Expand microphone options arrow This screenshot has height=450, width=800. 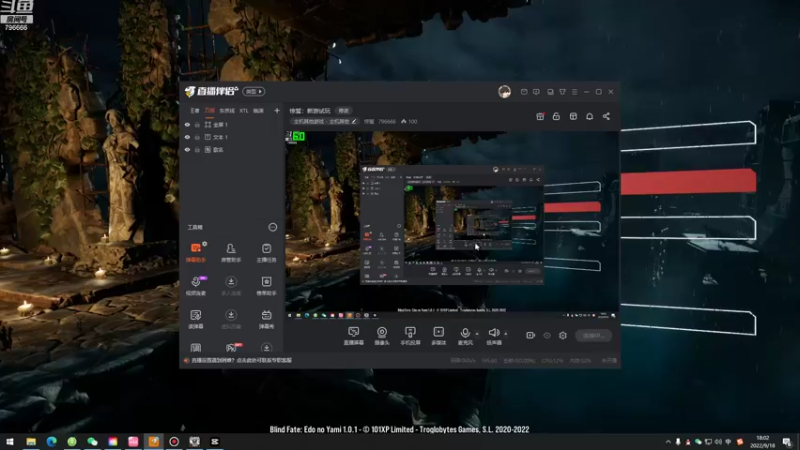click(477, 334)
